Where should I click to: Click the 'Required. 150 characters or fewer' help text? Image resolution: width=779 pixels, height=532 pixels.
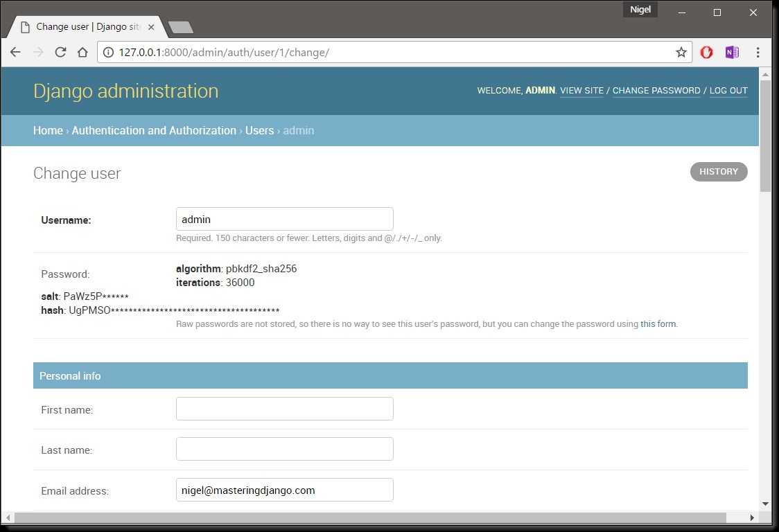309,238
